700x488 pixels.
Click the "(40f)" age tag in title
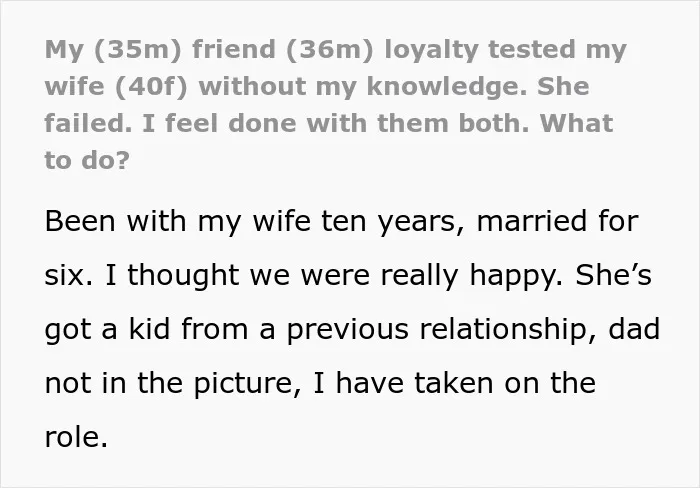tap(151, 87)
